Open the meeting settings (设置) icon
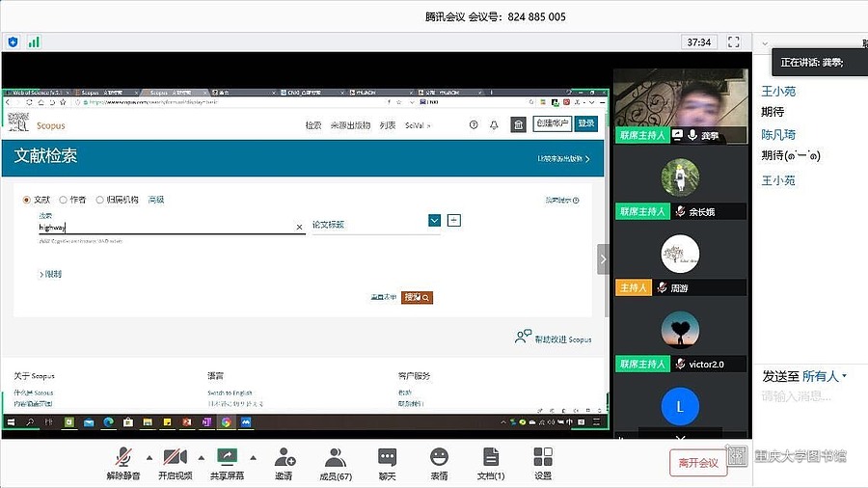This screenshot has width=868, height=488. [542, 457]
